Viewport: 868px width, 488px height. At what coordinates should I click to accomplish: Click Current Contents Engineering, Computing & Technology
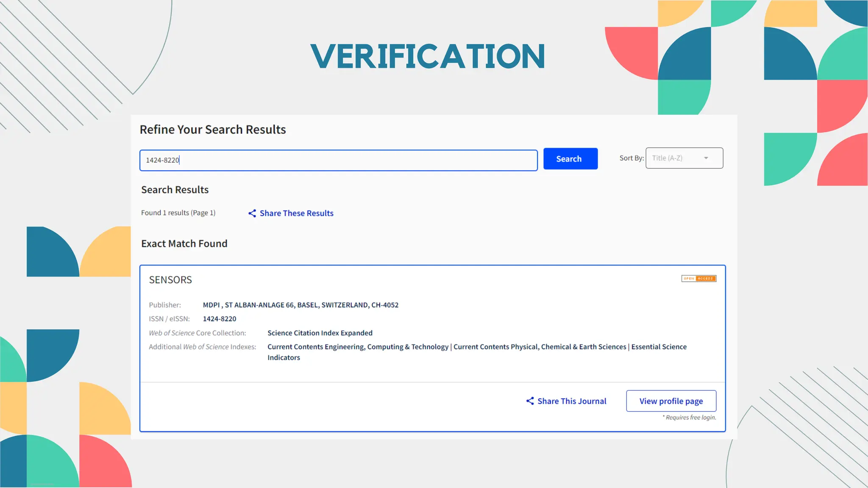(358, 347)
